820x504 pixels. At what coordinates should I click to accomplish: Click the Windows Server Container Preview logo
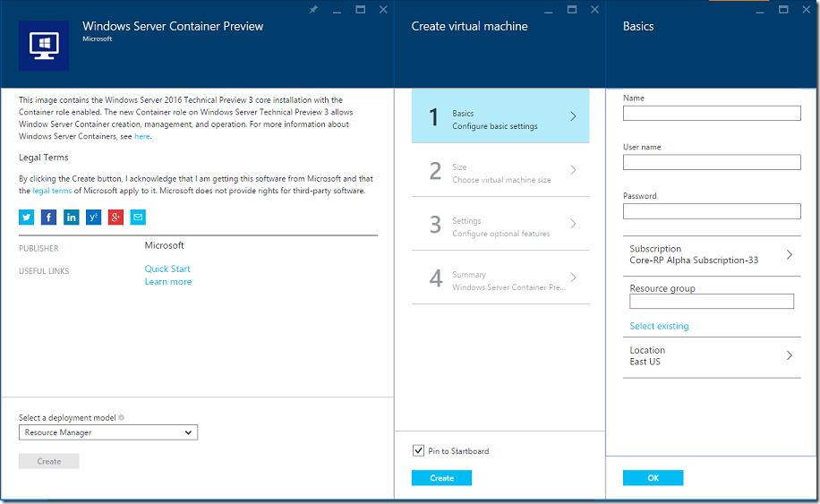point(44,46)
